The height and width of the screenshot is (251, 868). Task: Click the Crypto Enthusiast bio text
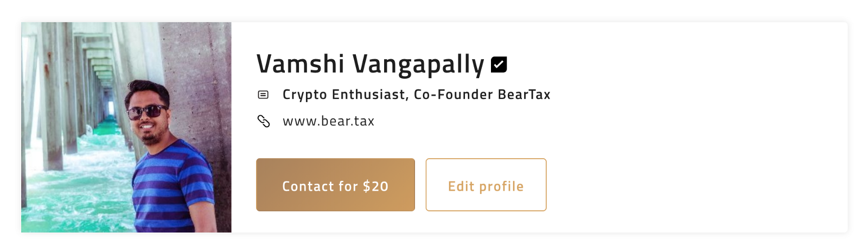(344, 95)
